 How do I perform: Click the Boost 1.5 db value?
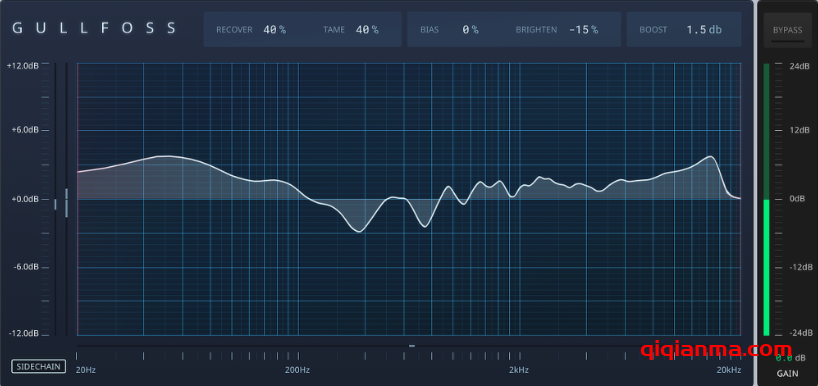click(x=704, y=30)
